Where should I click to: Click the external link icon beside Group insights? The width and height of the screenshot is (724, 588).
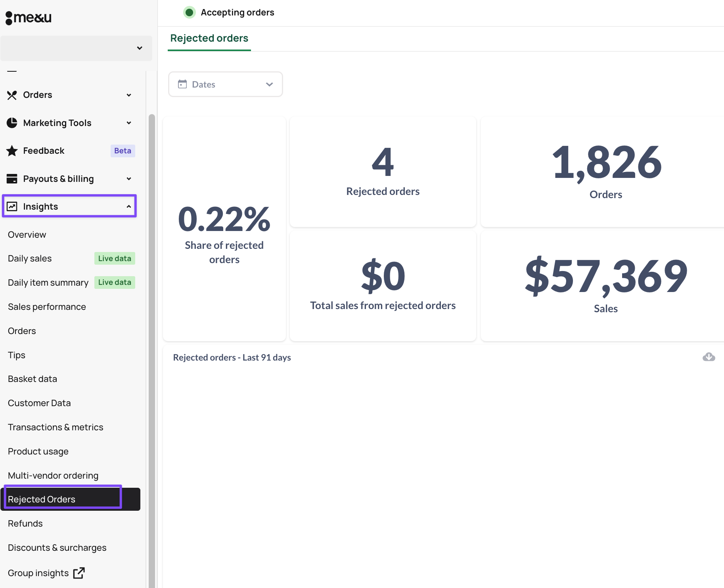(79, 573)
